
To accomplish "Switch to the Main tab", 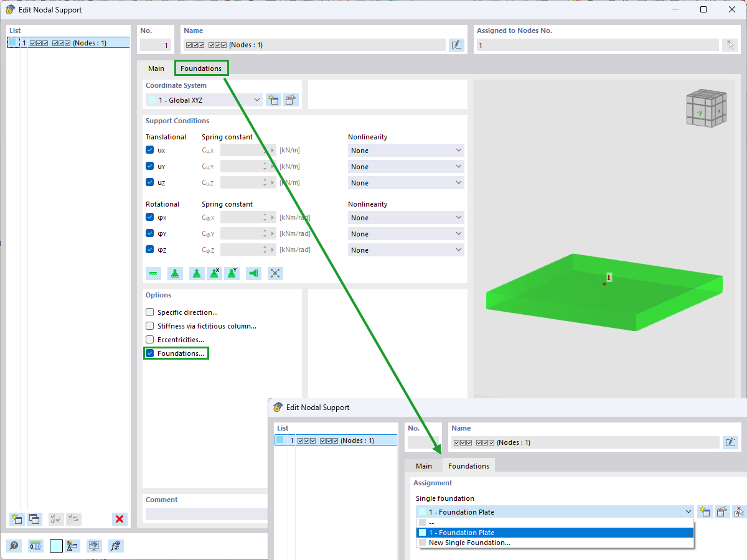I will pos(156,68).
